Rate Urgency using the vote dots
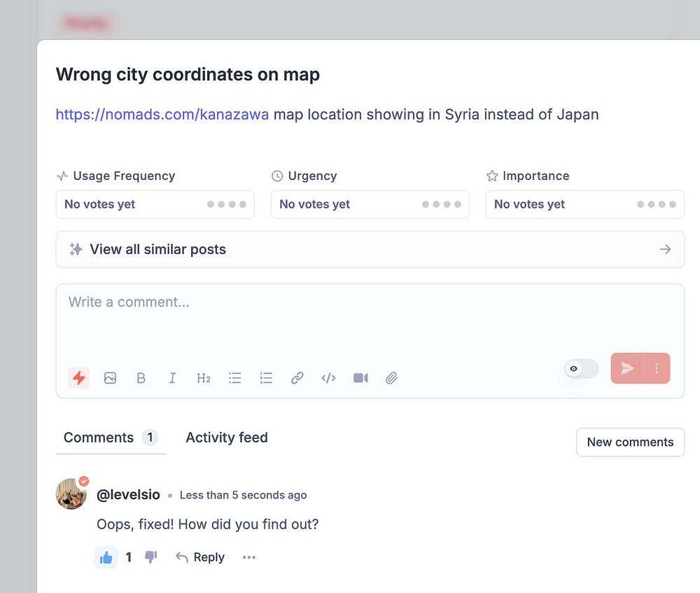700x593 pixels. click(442, 204)
